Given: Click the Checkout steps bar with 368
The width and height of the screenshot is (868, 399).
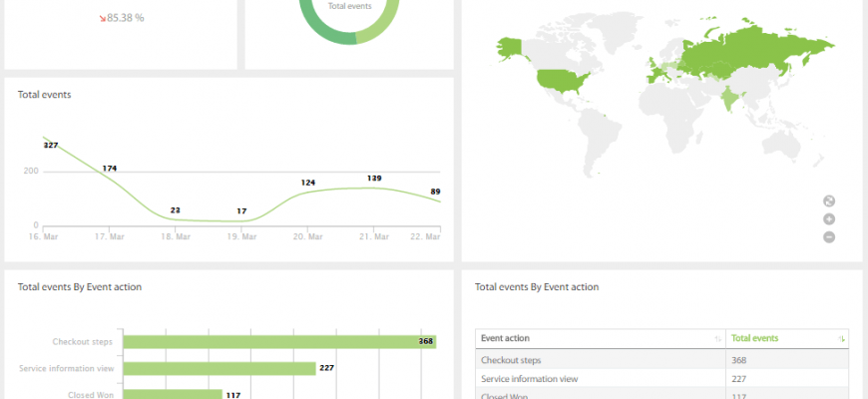Looking at the screenshot, I should 271,341.
